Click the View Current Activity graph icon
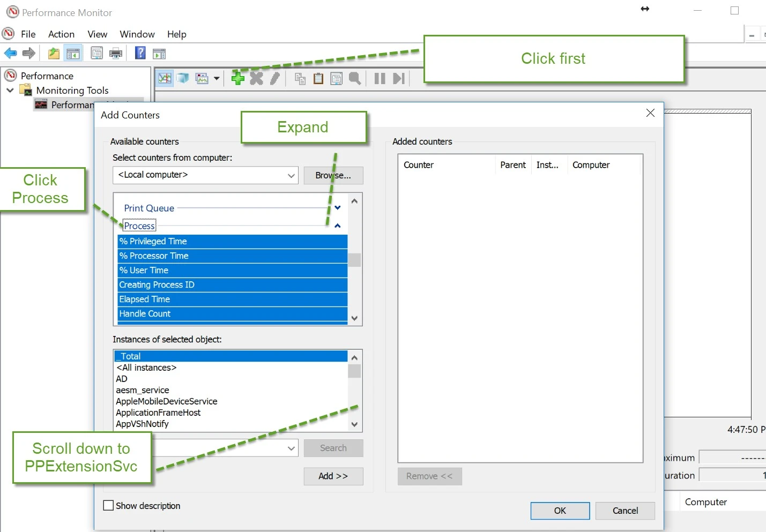This screenshot has width=766, height=532. (x=165, y=78)
